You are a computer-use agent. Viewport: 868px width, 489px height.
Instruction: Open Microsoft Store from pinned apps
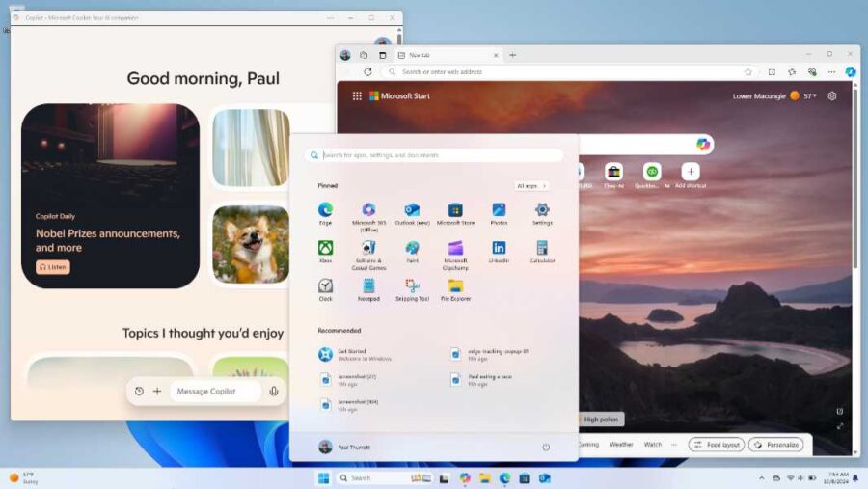click(455, 213)
